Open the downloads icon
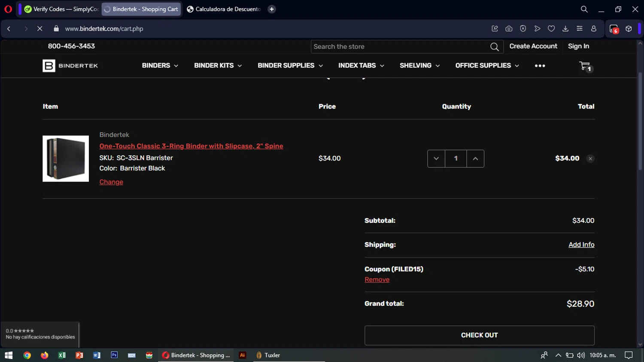 pos(565,29)
